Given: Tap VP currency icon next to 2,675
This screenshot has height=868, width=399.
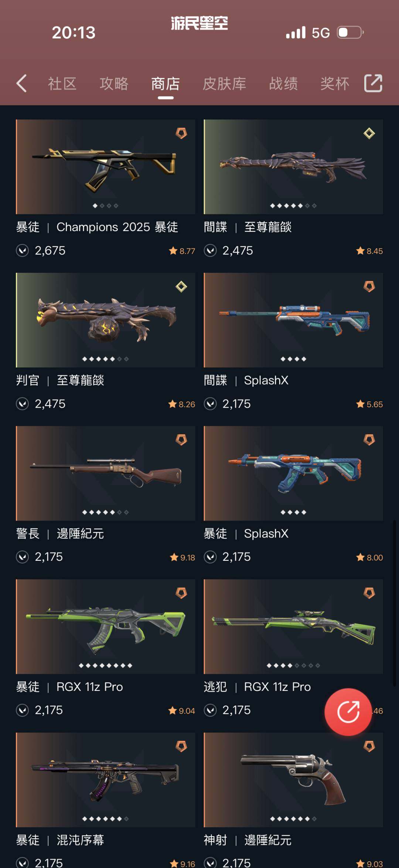Looking at the screenshot, I should pyautogui.click(x=23, y=251).
